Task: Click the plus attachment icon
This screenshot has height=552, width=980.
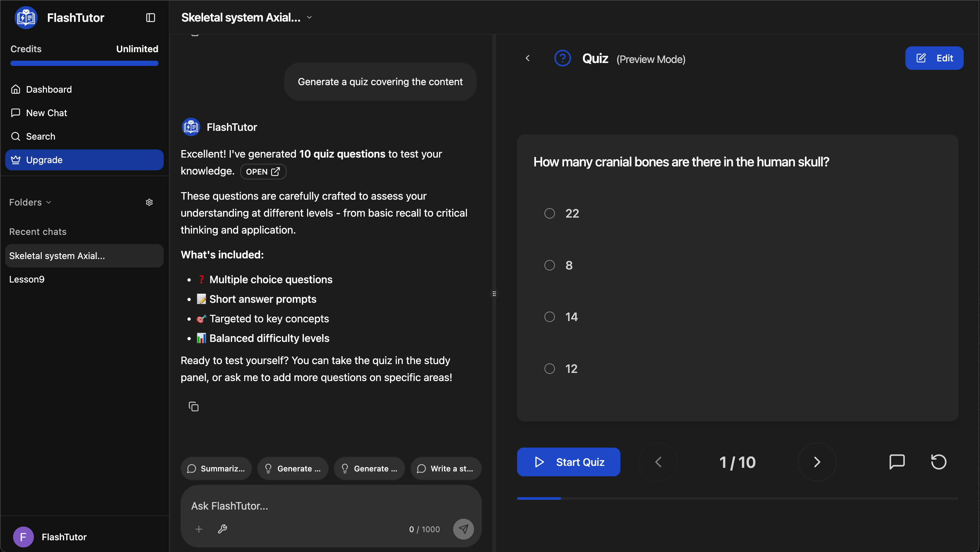Action: point(199,529)
